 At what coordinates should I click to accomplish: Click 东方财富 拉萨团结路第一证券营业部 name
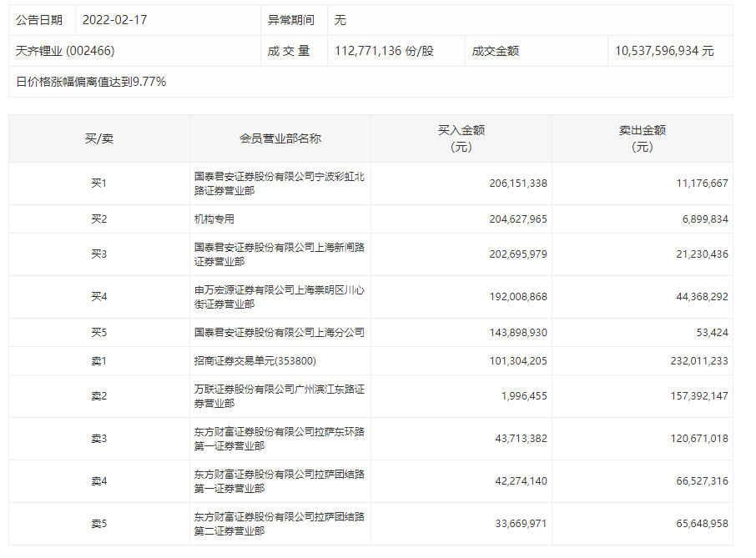280,481
